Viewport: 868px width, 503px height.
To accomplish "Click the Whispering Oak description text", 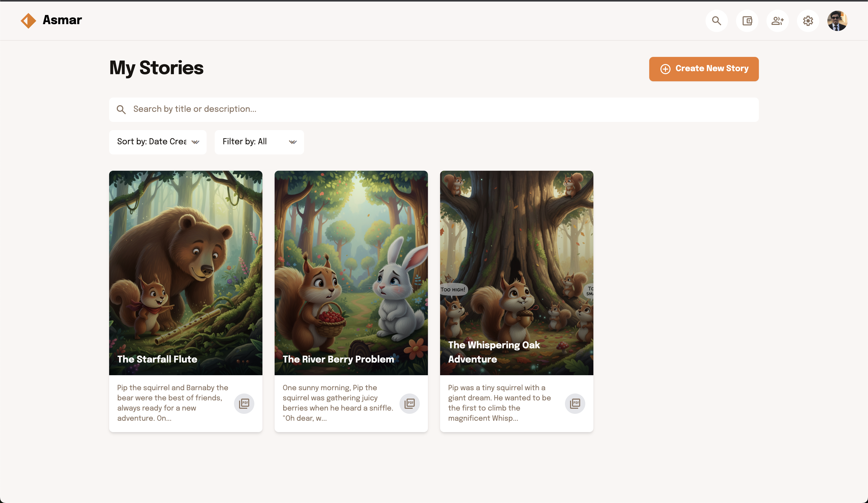I will tap(499, 403).
